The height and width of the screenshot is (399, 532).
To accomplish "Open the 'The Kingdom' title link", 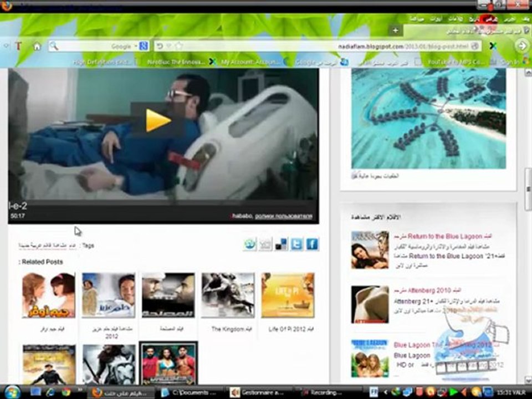I will pos(232,329).
